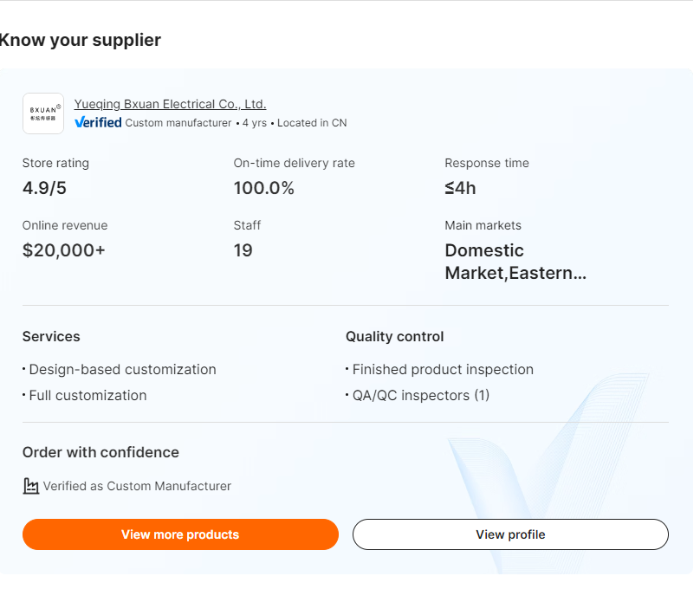
Task: Open the Yueqing Bxuan Electrical Co., Ltd. link
Action: (170, 104)
